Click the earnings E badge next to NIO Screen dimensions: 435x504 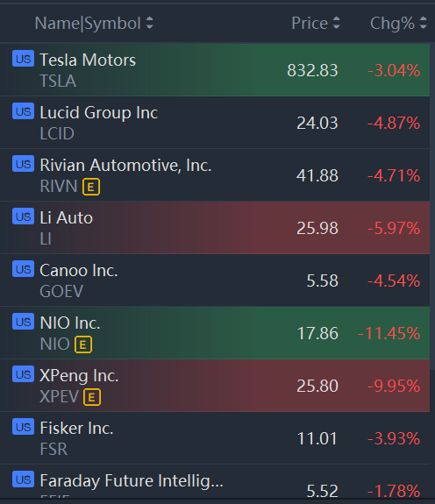point(83,344)
